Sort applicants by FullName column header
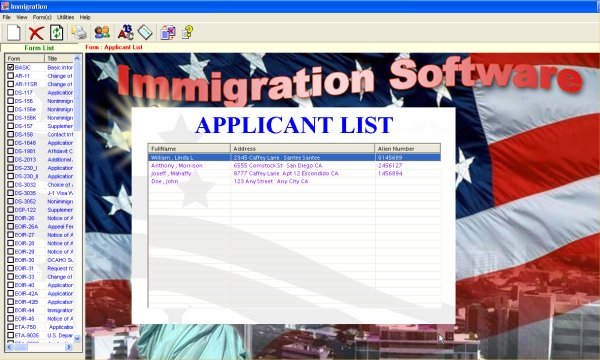Screen dimensions: 600x360 click(x=189, y=148)
